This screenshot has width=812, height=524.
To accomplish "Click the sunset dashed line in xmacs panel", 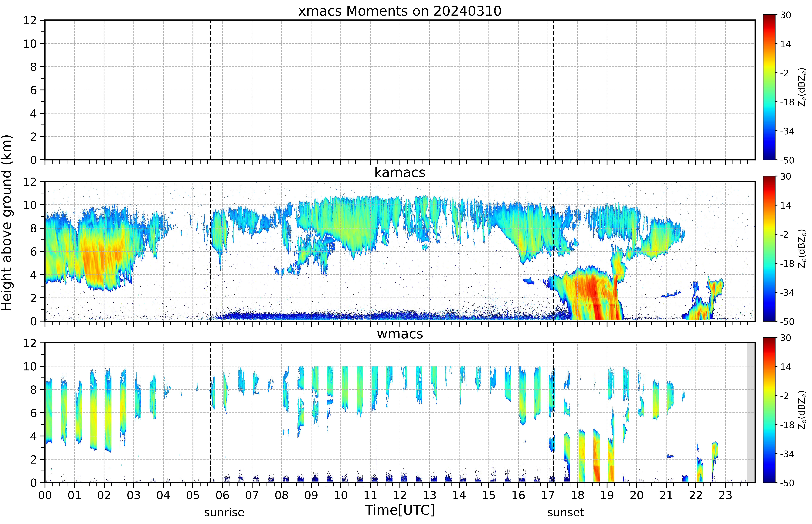I will [554, 90].
